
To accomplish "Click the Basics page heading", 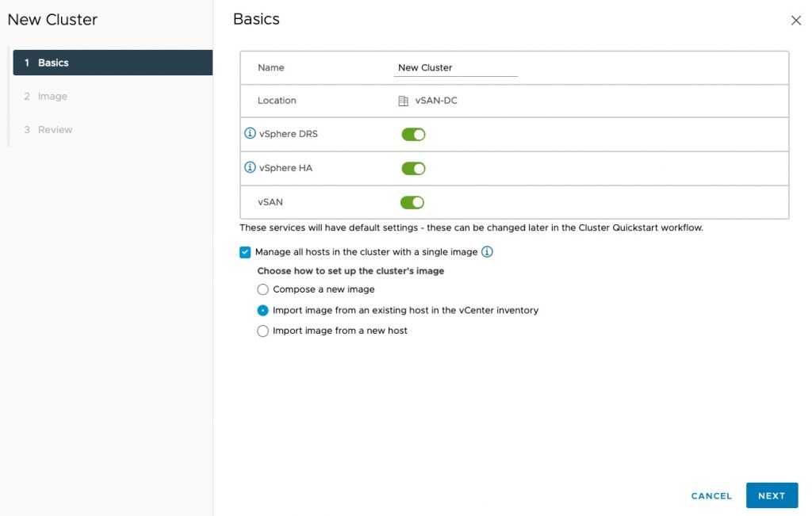I will point(256,19).
